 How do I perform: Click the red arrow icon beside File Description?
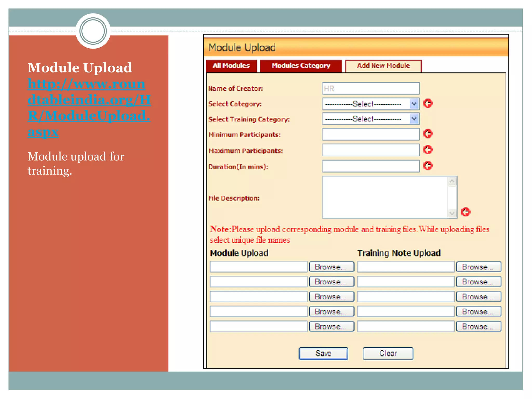pyautogui.click(x=465, y=212)
